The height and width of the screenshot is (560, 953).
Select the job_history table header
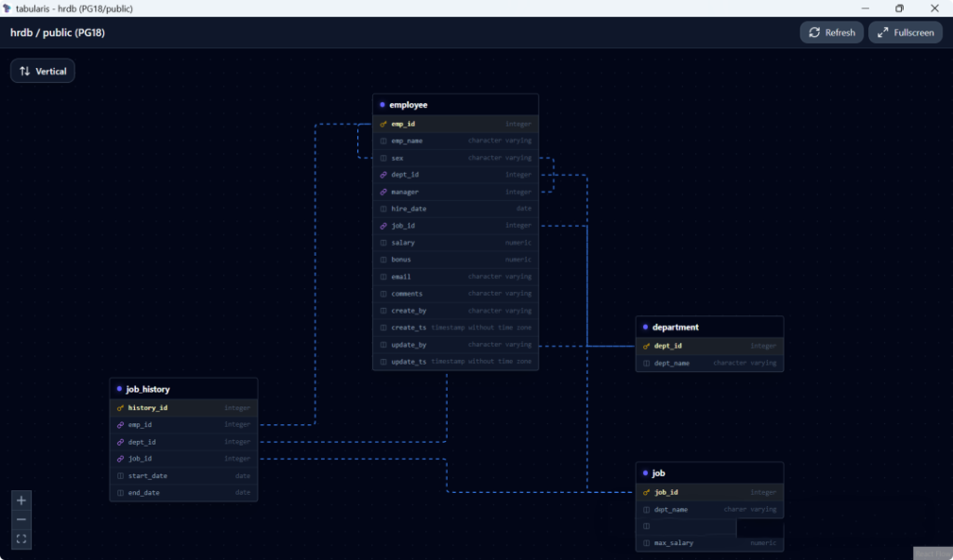click(183, 389)
